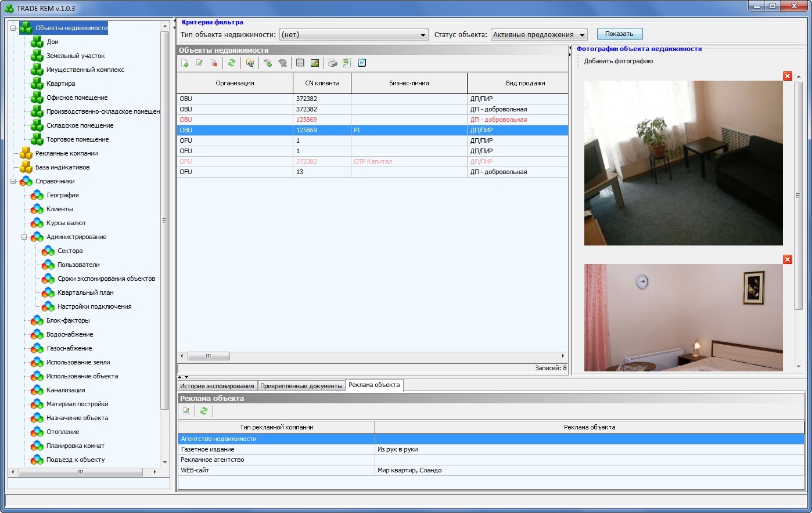Delete the selected real estate object

click(x=214, y=63)
